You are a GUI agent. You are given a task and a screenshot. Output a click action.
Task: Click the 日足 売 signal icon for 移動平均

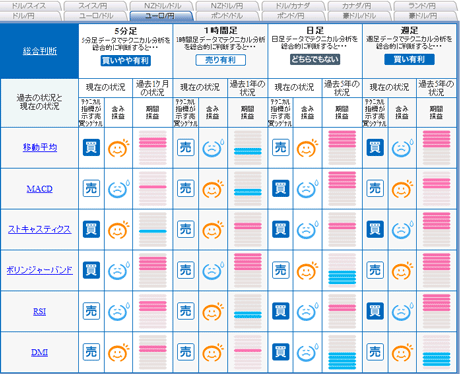tap(281, 147)
